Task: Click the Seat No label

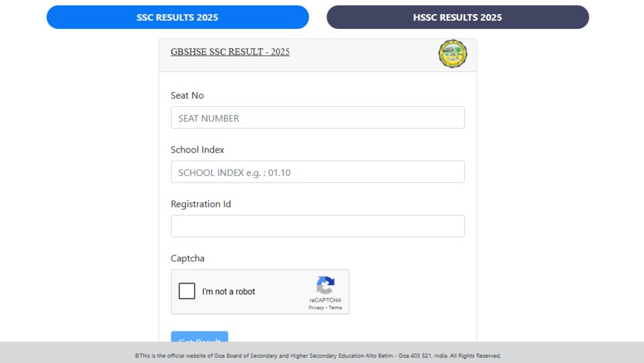Action: click(187, 95)
